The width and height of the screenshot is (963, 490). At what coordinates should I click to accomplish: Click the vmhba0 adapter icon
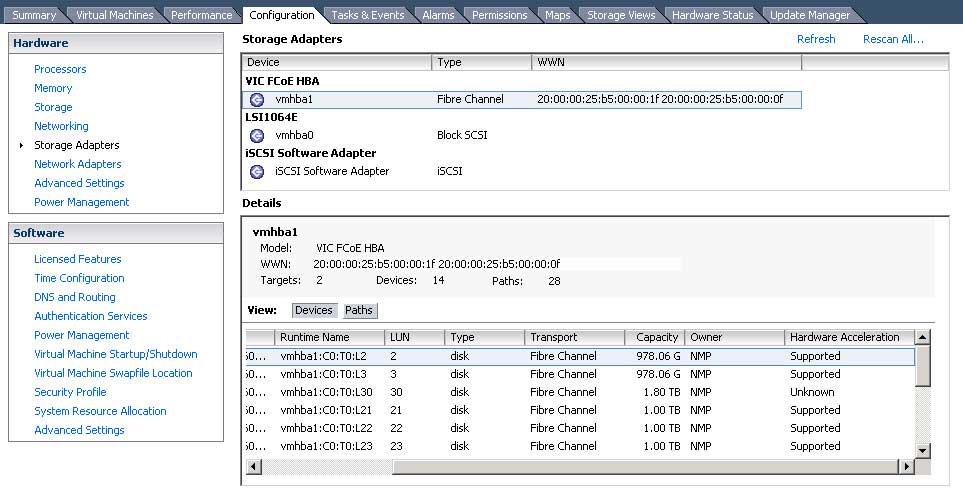pyautogui.click(x=257, y=136)
